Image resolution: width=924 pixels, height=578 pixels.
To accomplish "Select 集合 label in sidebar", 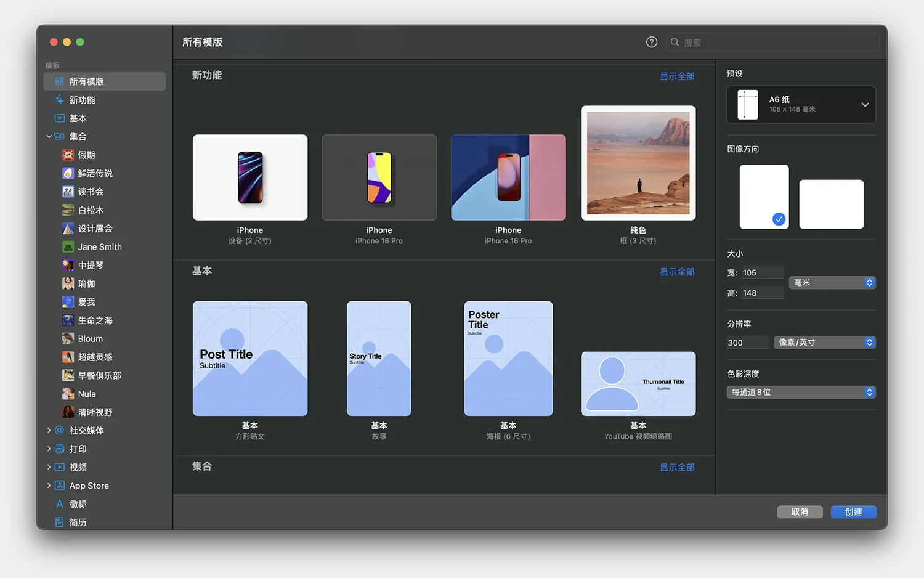I will coord(78,136).
